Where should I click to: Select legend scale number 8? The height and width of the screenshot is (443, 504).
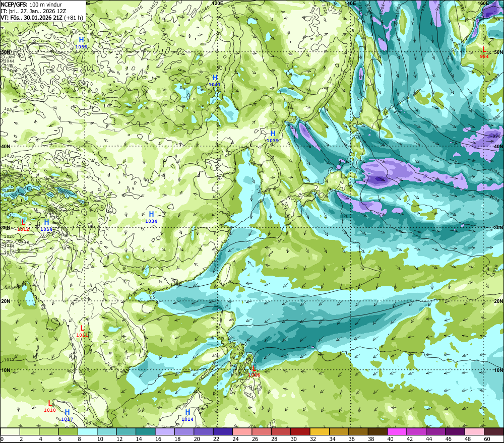coord(80,439)
